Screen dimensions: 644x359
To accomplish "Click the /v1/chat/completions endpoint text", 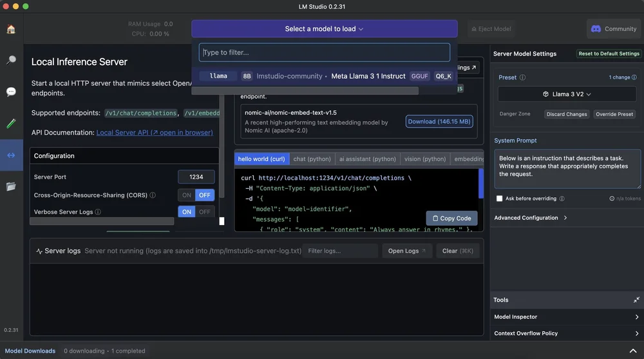I will tap(141, 113).
